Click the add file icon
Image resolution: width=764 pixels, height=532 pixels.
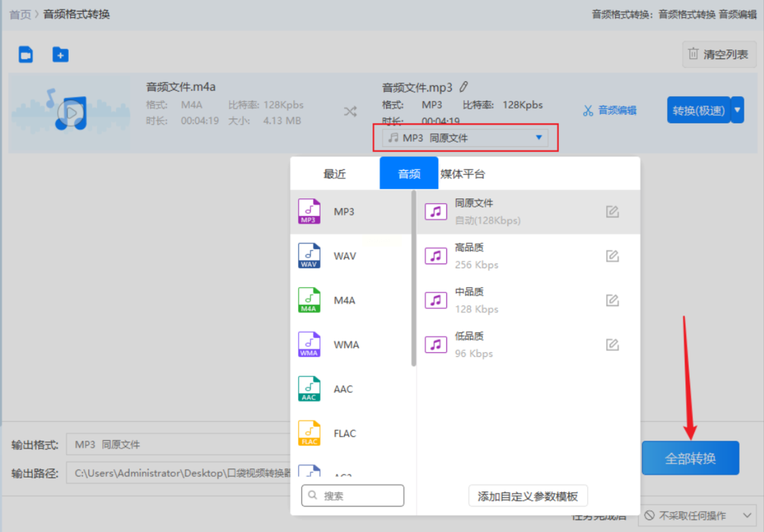[x=26, y=54]
